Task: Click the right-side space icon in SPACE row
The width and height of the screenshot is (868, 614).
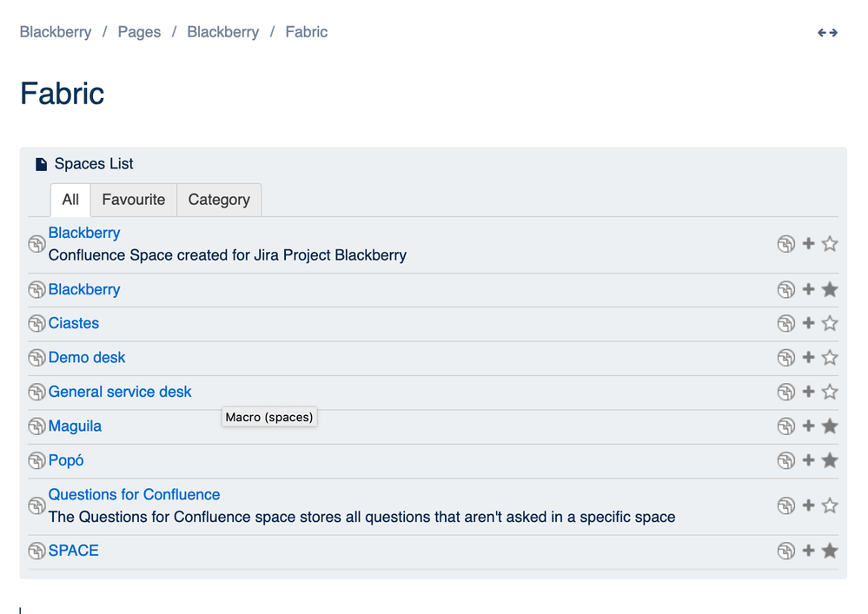Action: click(x=785, y=551)
